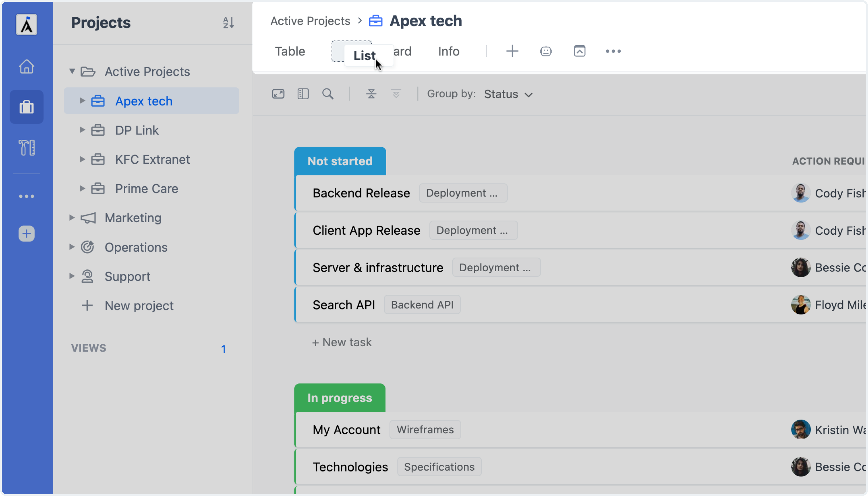The image size is (868, 496).
Task: Click the Backend API tag
Action: pyautogui.click(x=422, y=304)
